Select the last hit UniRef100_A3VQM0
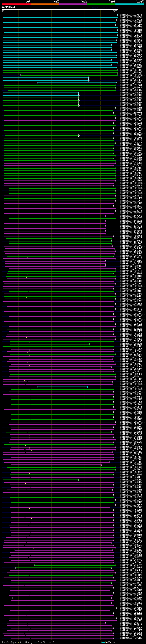Image resolution: width=146 pixels, height=644 pixels. [131, 638]
